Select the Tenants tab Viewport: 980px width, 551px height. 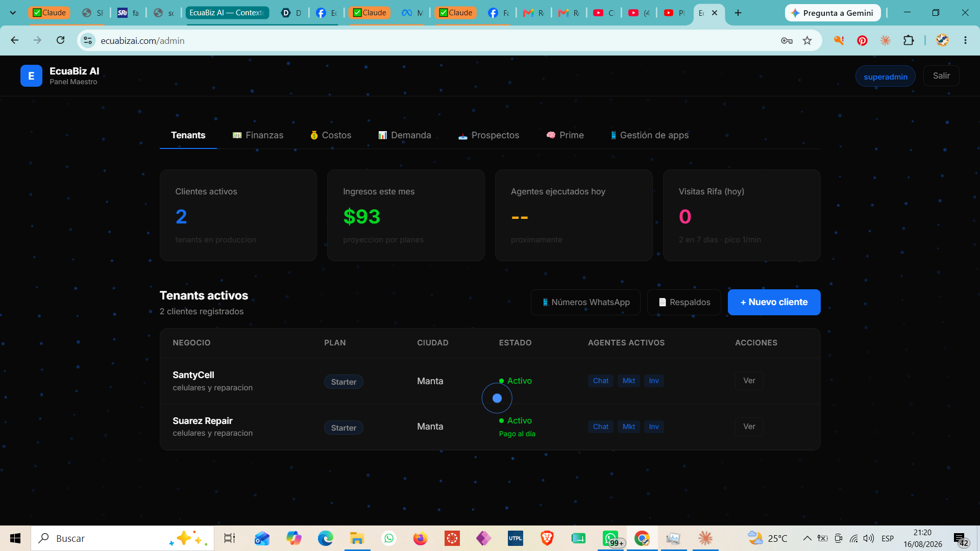pyautogui.click(x=188, y=135)
